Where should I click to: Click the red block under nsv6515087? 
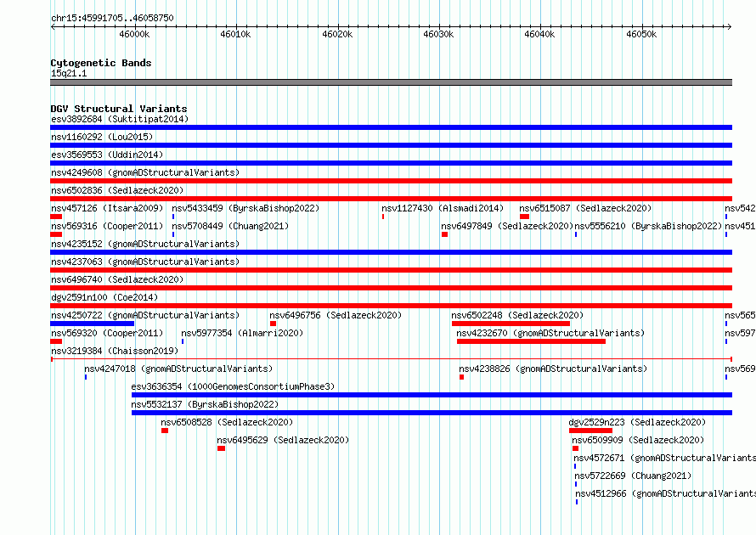pos(525,217)
